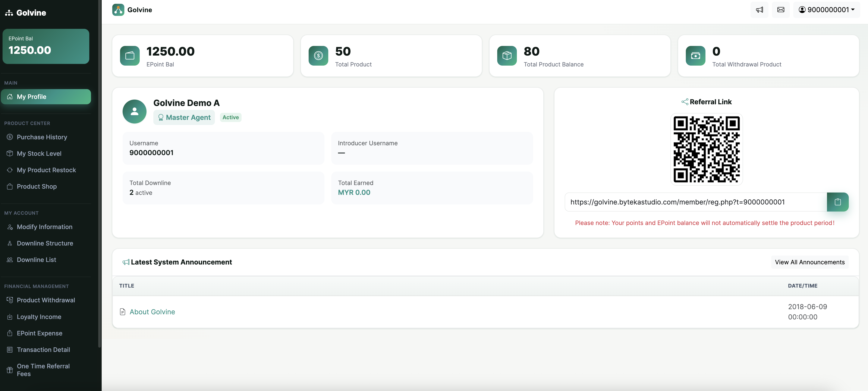Click the Total Earned MYR 0.00 value
The height and width of the screenshot is (391, 868).
tap(354, 193)
